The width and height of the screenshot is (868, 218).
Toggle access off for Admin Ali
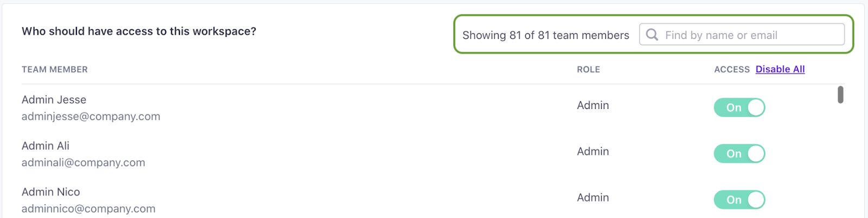[x=739, y=153]
